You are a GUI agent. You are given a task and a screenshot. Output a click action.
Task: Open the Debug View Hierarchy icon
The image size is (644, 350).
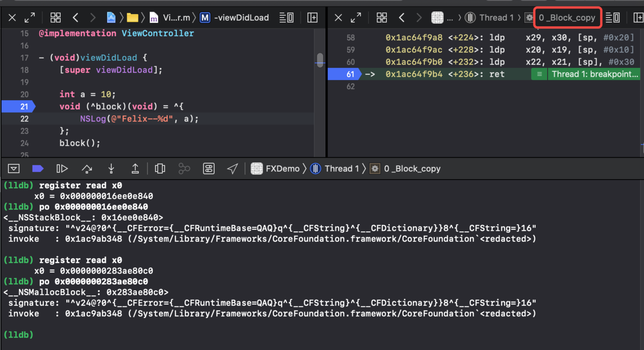[160, 169]
